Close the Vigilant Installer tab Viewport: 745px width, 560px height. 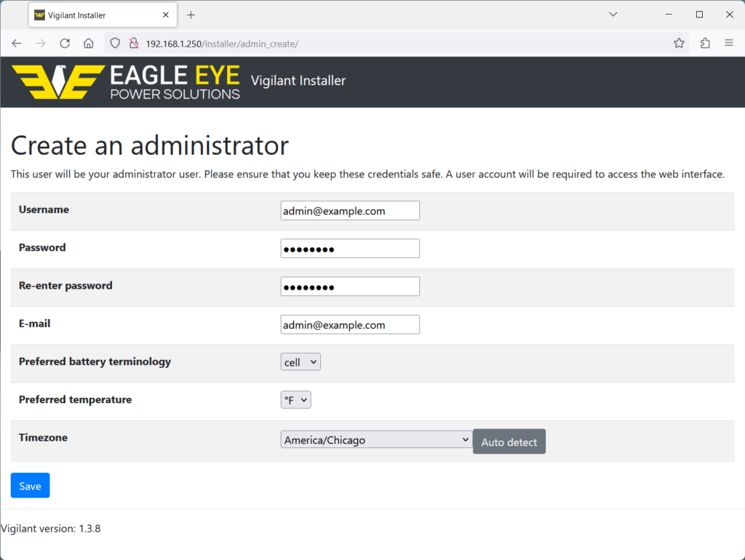click(166, 15)
